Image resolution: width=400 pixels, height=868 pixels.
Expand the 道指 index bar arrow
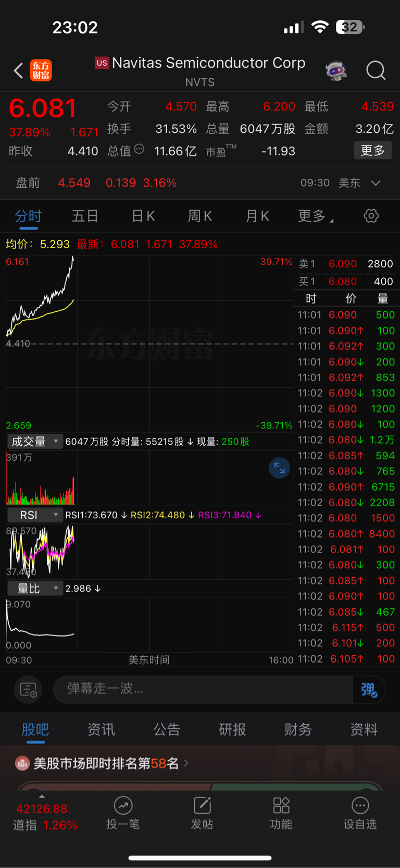click(x=42, y=797)
